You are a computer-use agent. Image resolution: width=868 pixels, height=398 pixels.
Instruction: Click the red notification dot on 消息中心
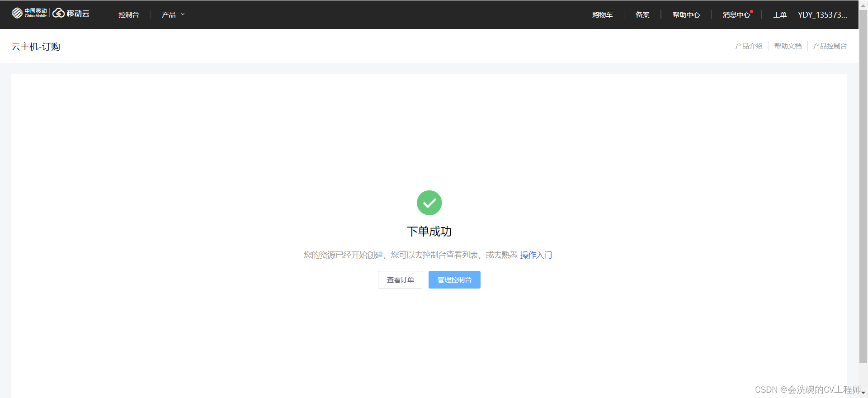click(752, 11)
